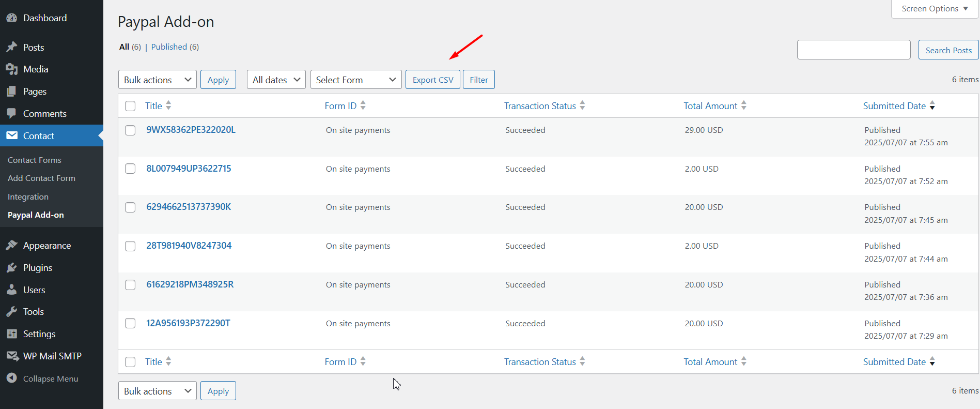Click the Comments speech bubble icon
This screenshot has height=409, width=980.
(x=12, y=114)
